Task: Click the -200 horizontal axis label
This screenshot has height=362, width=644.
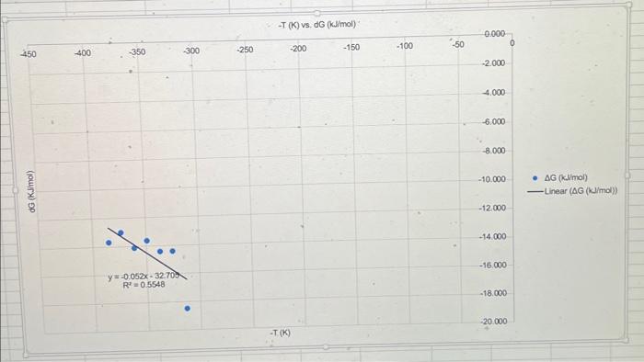Action: click(298, 49)
